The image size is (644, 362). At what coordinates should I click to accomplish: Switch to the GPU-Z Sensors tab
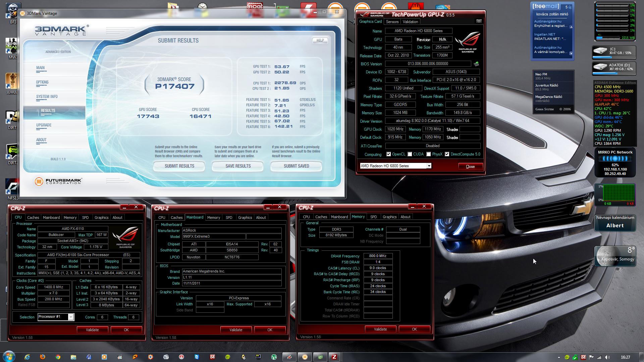392,22
